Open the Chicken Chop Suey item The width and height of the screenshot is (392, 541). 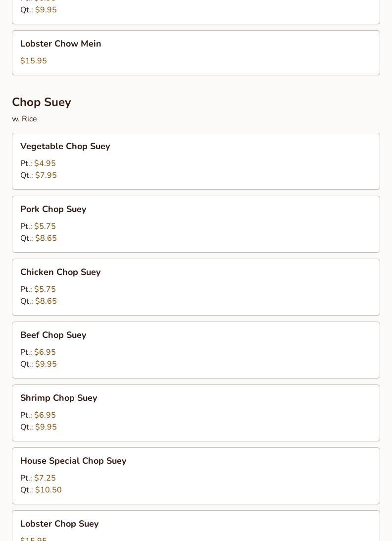coord(60,272)
